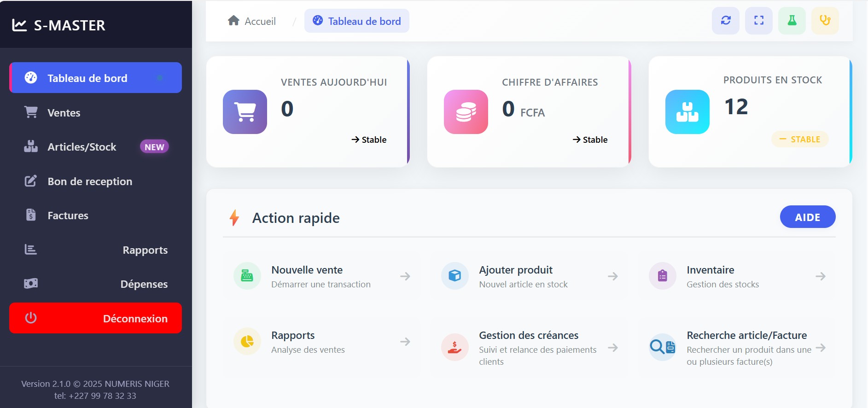Open the Ajouter produit quick action
868x408 pixels.
tap(529, 276)
